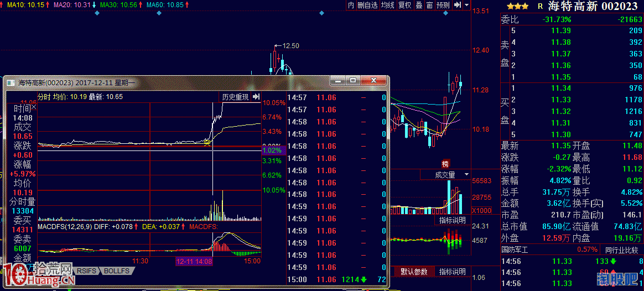
Task: Click the 涨幅 +5.97% value in popup
Action: click(x=23, y=174)
